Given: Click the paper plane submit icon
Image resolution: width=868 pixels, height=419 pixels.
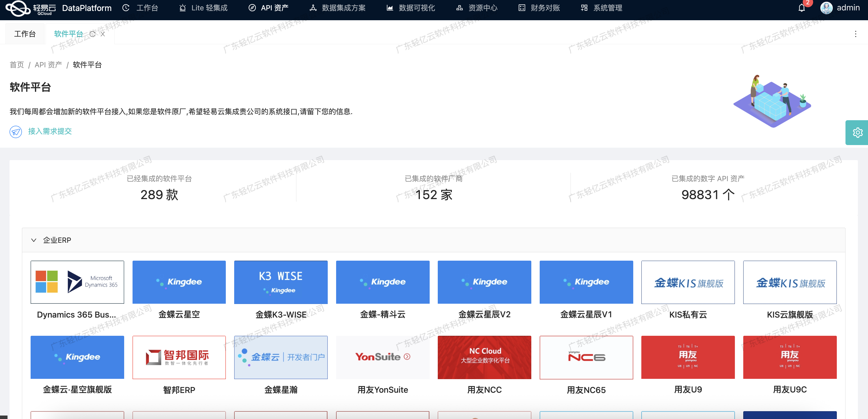Looking at the screenshot, I should coord(16,131).
